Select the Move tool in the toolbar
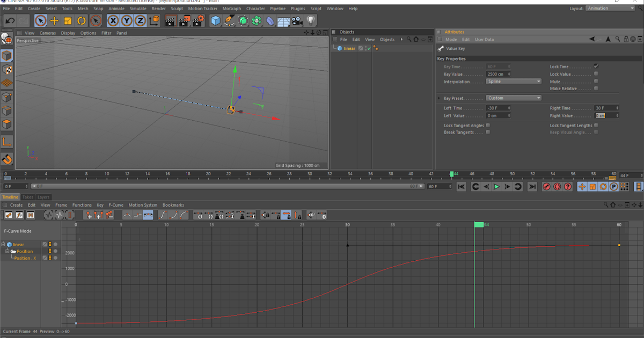The width and height of the screenshot is (644, 338). 55,21
